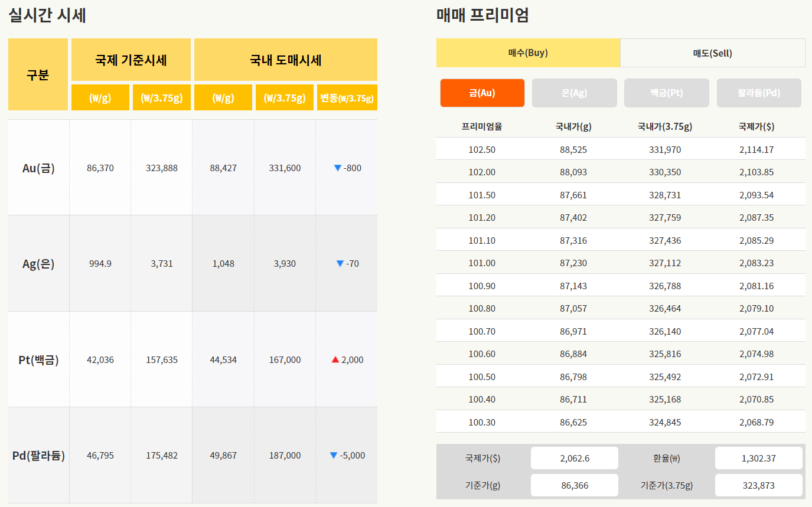Click the platinum wholesale value 167,000
812x507 pixels.
coord(285,359)
